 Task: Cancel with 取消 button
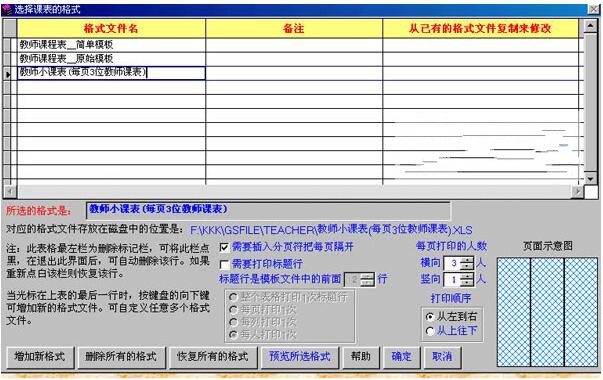click(442, 357)
